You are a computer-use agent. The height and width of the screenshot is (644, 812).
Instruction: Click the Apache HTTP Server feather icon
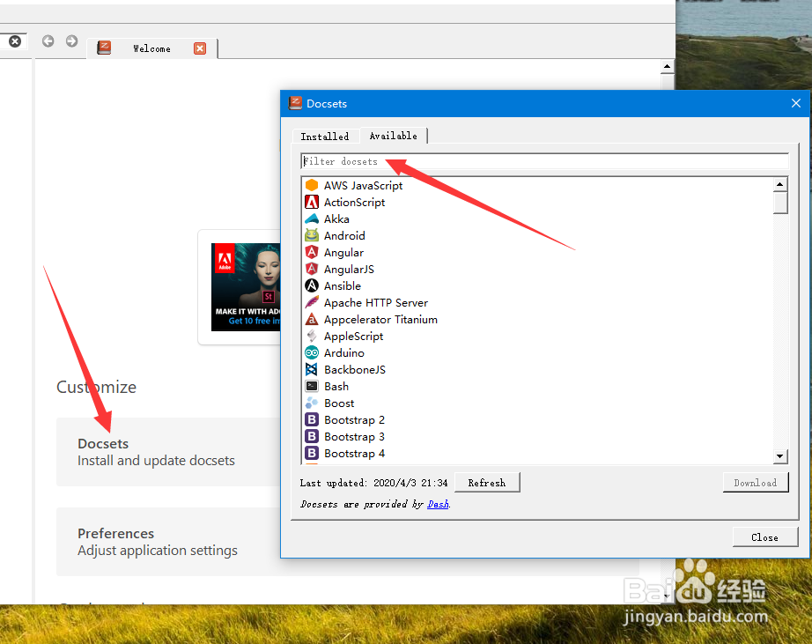tap(311, 302)
